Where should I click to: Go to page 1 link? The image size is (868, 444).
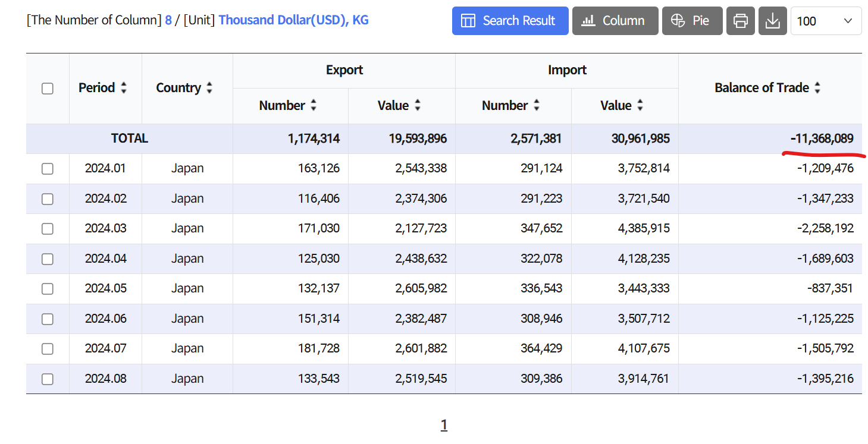(444, 425)
